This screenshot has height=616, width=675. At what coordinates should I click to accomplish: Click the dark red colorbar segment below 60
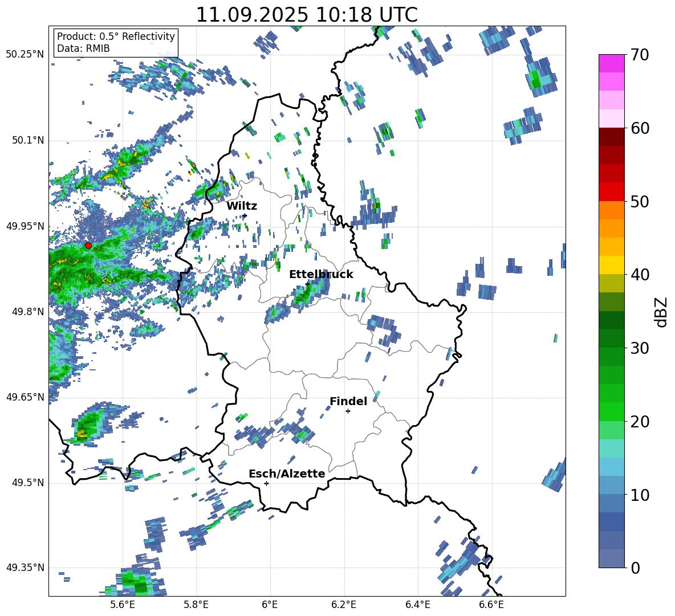coord(612,137)
